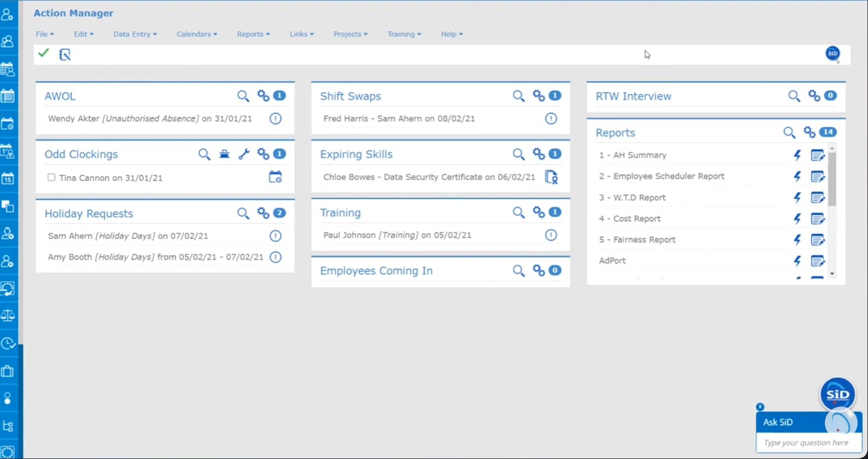The width and height of the screenshot is (868, 459).
Task: Open the Reports menu in menu bar
Action: coord(253,34)
